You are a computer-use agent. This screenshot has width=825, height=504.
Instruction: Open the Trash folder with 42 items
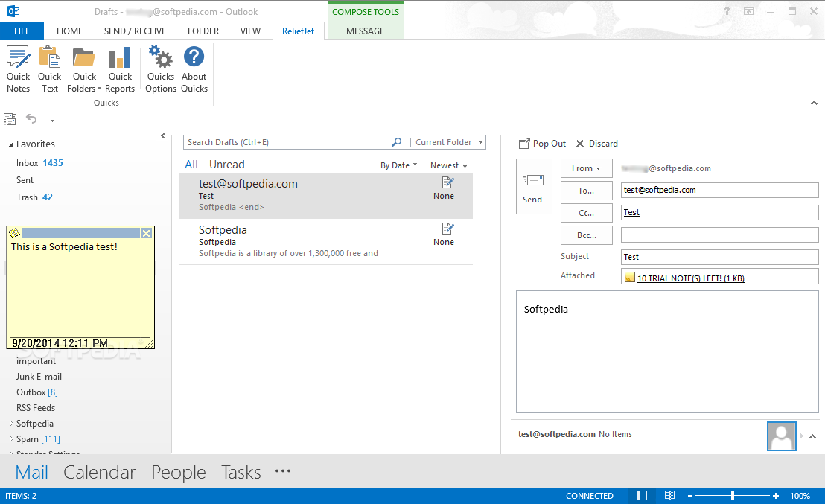coord(34,197)
